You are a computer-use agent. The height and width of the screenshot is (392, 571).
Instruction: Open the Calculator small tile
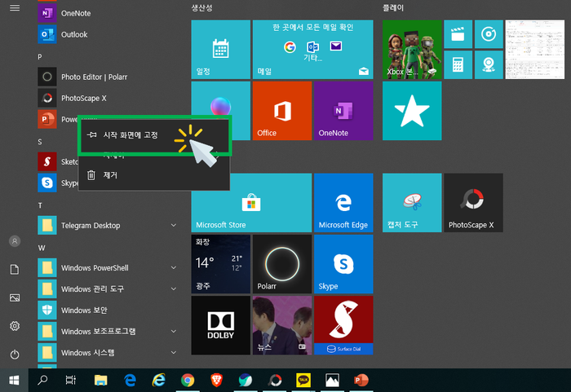click(x=458, y=64)
